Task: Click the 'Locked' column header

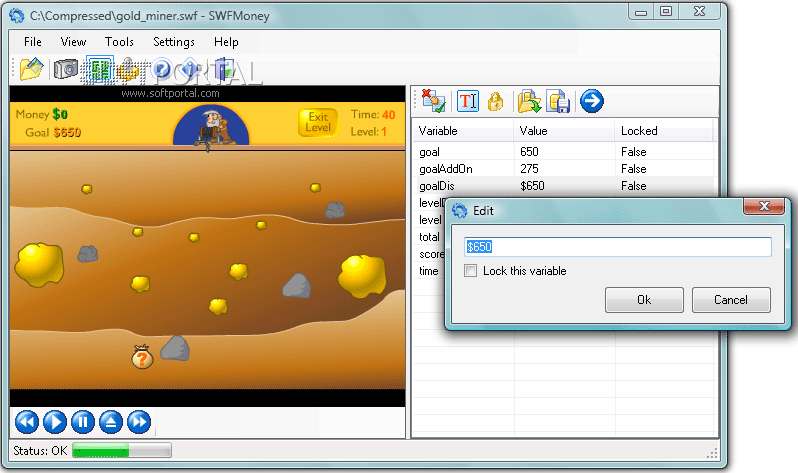Action: [x=664, y=131]
